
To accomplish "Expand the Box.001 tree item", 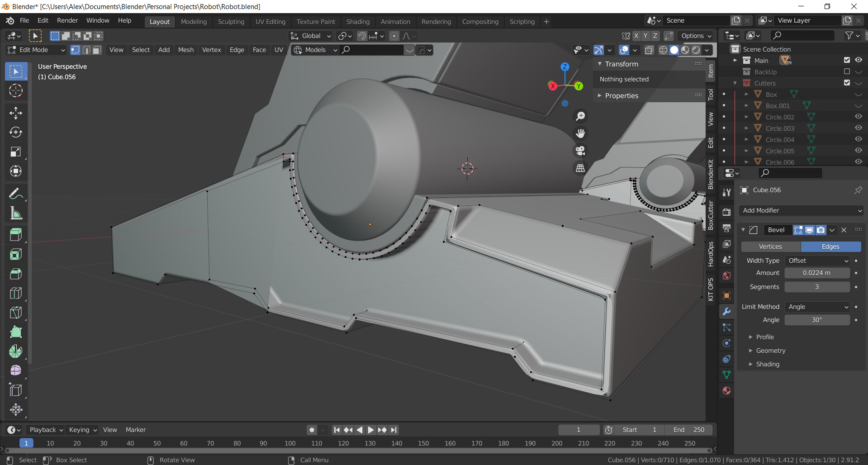I will click(746, 105).
